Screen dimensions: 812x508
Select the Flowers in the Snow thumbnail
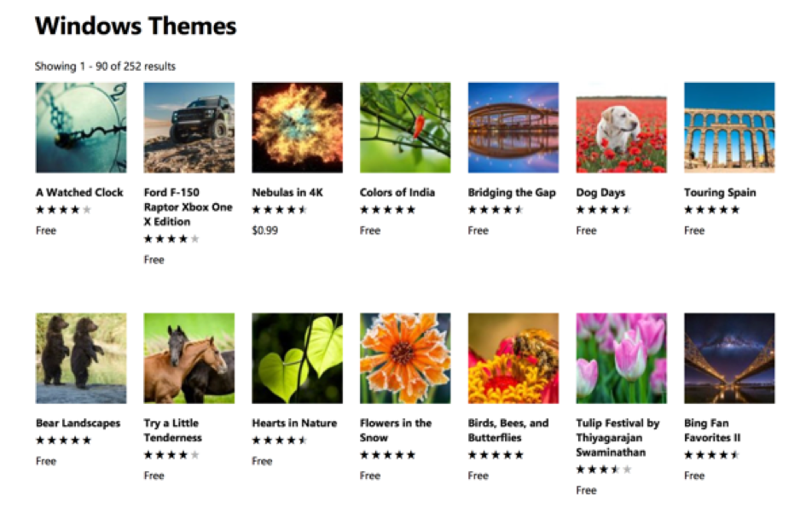pos(405,359)
